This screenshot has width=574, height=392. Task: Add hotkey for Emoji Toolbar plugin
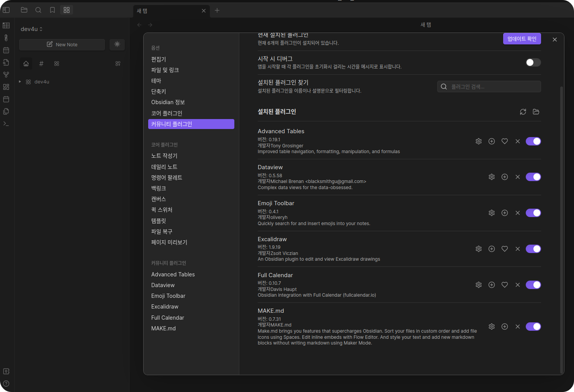[x=505, y=213]
